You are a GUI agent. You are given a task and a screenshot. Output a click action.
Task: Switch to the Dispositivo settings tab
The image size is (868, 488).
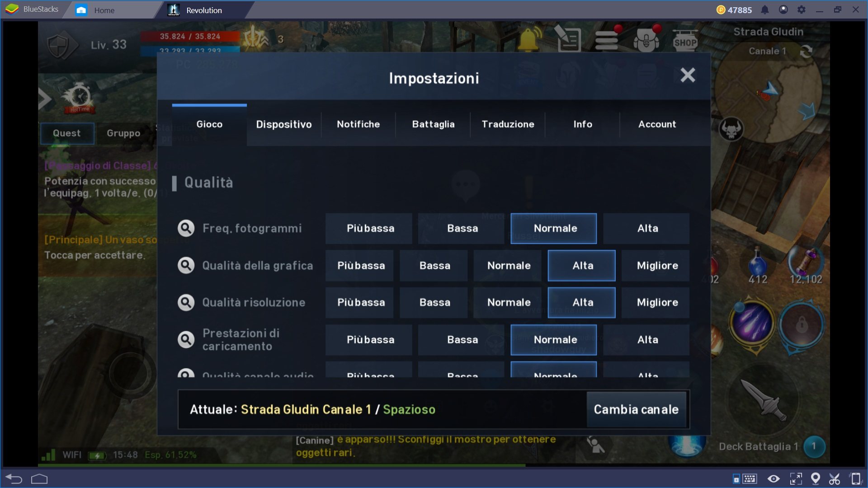283,123
